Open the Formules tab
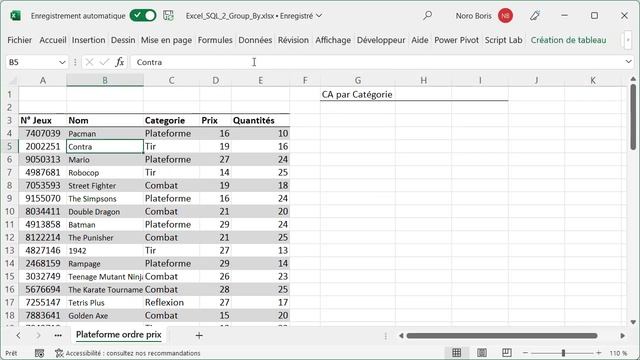This screenshot has height=360, width=640. point(215,40)
